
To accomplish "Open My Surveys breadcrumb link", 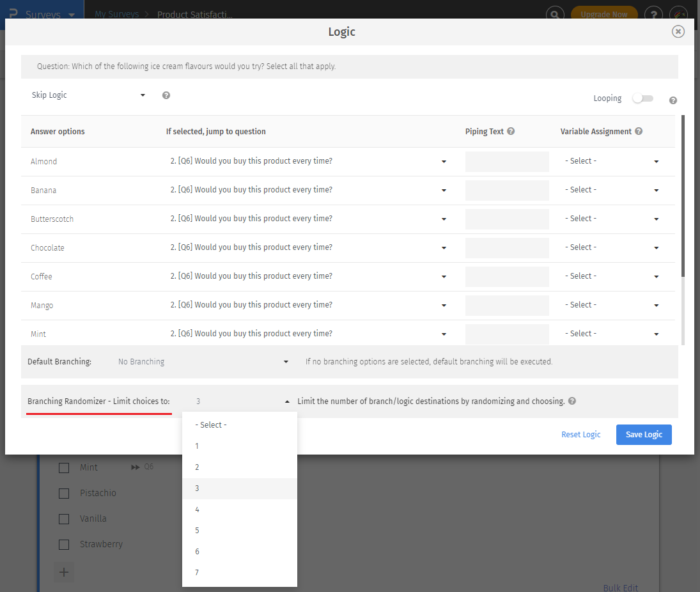I will pos(117,14).
